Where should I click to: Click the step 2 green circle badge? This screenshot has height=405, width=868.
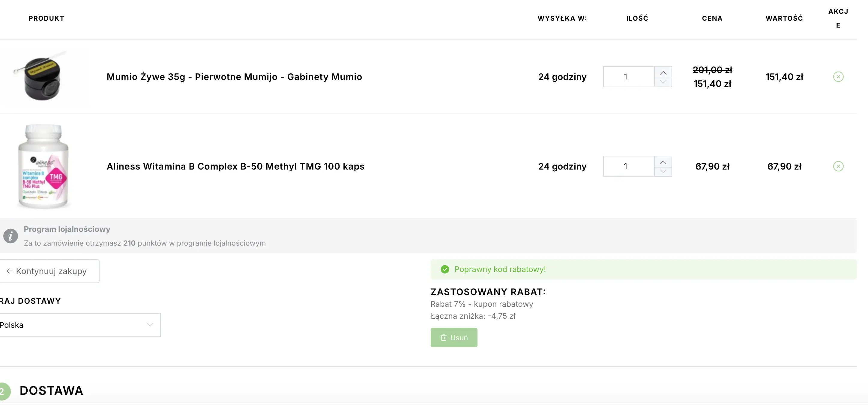coord(3,392)
